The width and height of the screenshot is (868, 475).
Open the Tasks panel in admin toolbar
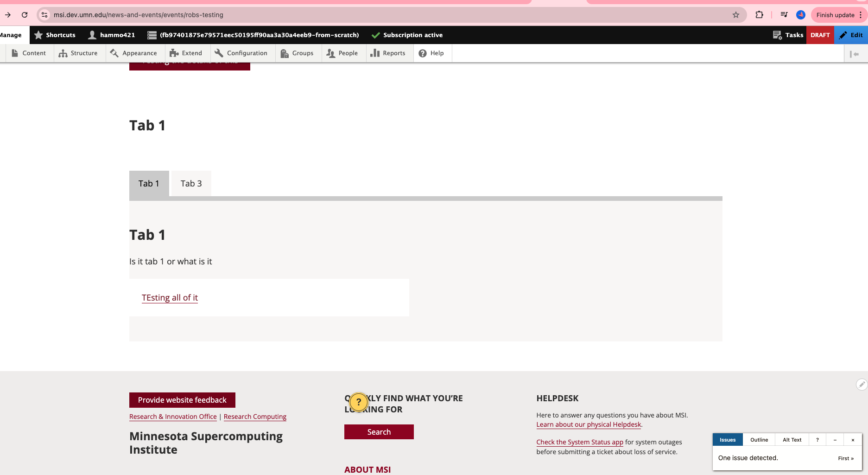coord(788,35)
